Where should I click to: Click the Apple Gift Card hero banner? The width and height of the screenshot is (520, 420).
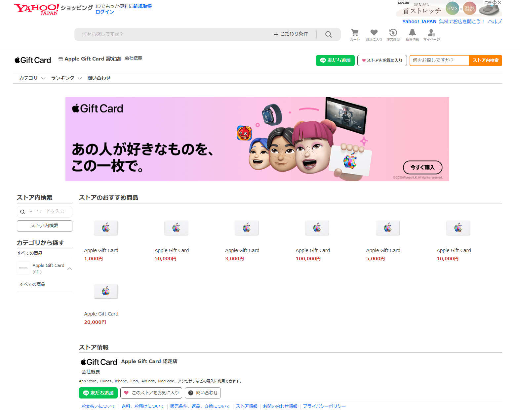pyautogui.click(x=257, y=139)
